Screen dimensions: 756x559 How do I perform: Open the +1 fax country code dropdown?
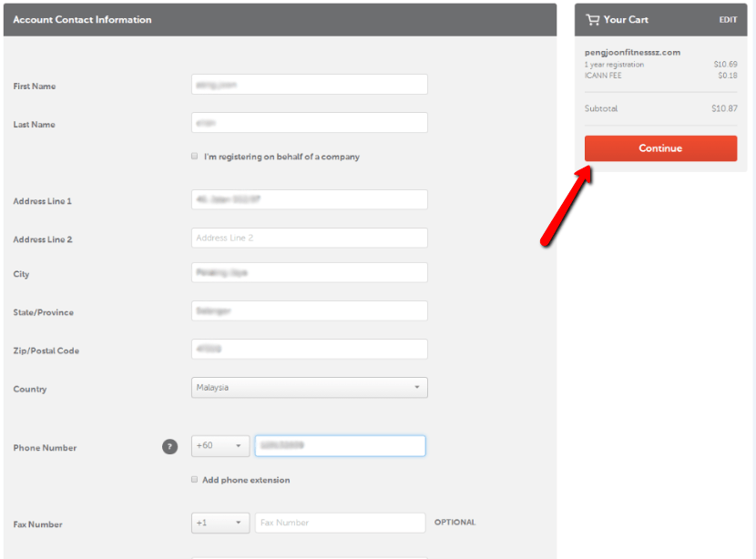coord(220,523)
